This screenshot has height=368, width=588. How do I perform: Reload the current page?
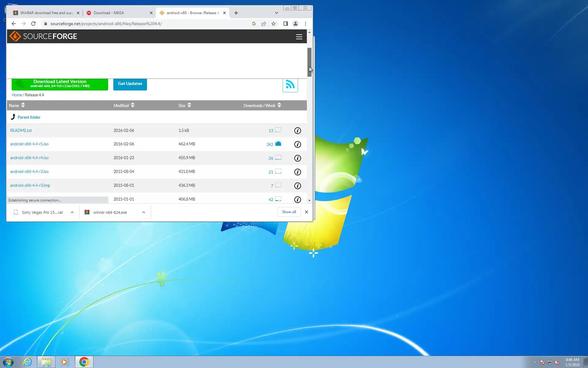coord(33,24)
